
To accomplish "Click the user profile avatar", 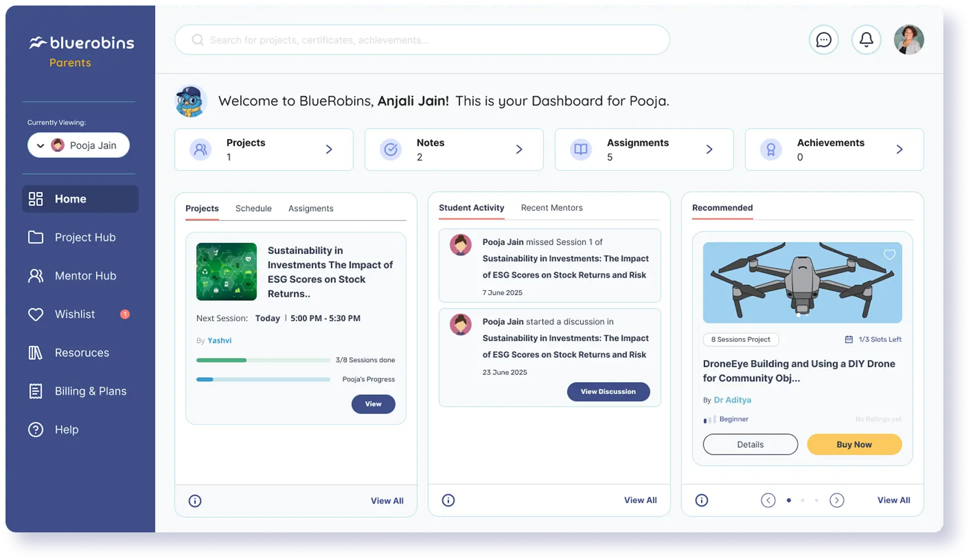I will 909,40.
